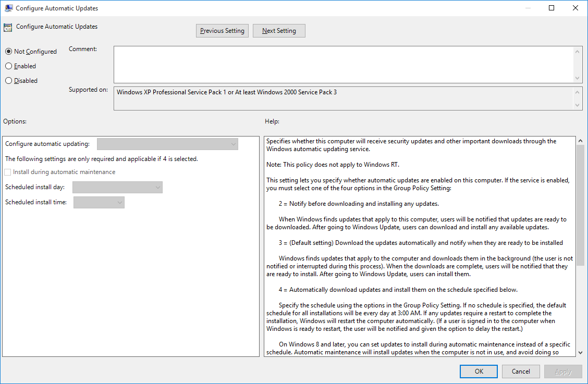The width and height of the screenshot is (588, 384).
Task: Click the title bar app icon
Action: tap(8, 8)
